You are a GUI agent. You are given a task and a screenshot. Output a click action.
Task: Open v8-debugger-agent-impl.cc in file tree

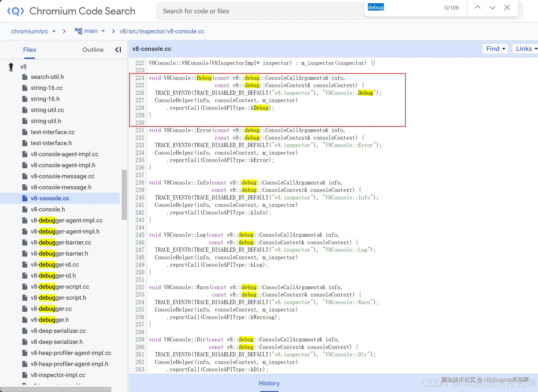[66, 220]
